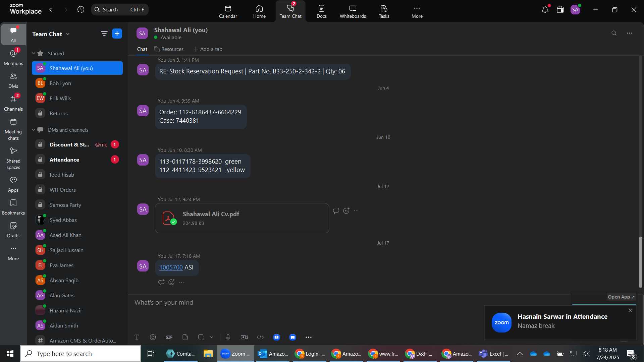644x362 pixels.
Task: Open the Channels section
Action: [x=13, y=103]
